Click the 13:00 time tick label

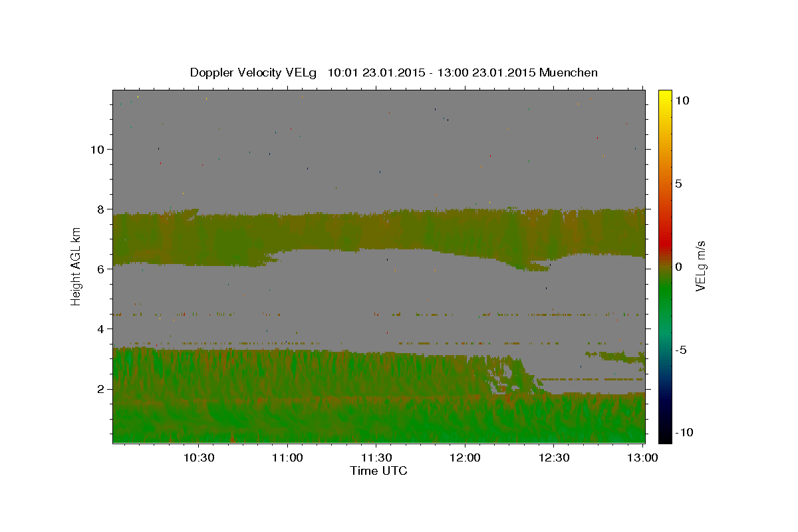642,458
